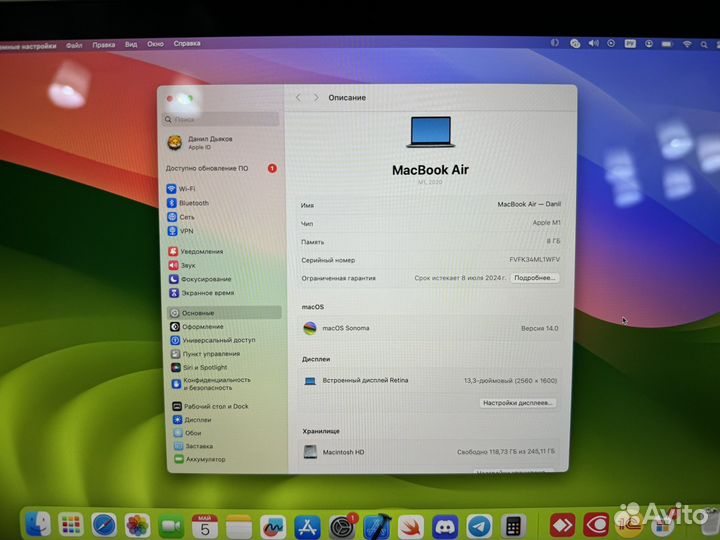Open Экранное время settings
This screenshot has width=720, height=540.
tap(202, 292)
